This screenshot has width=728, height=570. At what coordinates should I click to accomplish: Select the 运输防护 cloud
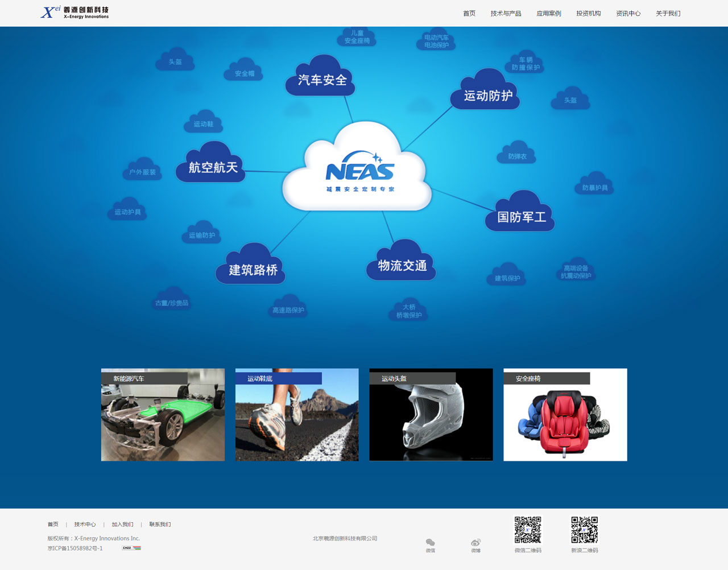[201, 232]
